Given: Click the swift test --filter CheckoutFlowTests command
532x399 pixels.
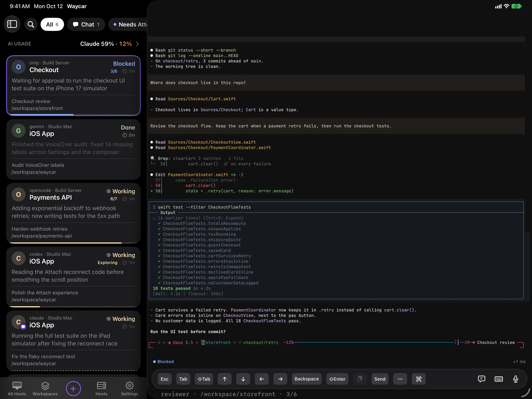Looking at the screenshot, I should 204,207.
